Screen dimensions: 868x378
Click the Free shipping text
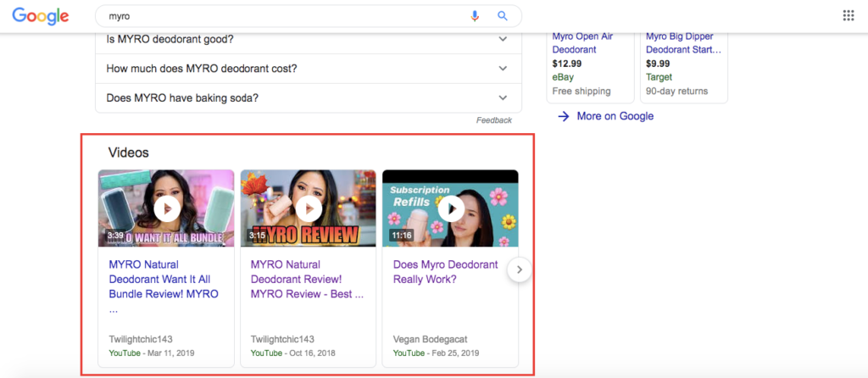(581, 92)
